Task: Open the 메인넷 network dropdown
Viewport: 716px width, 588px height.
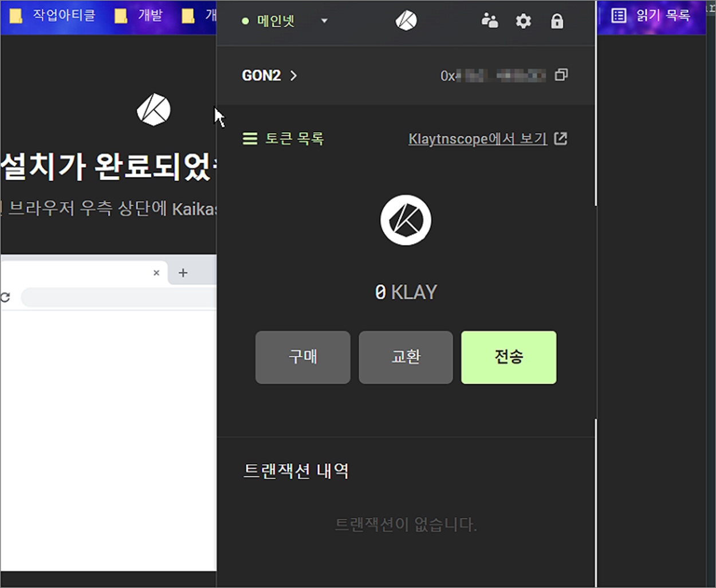Action: tap(285, 21)
